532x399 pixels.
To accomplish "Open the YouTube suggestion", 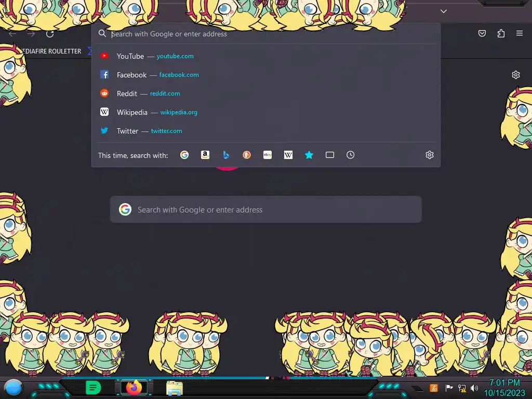I will tap(266, 56).
